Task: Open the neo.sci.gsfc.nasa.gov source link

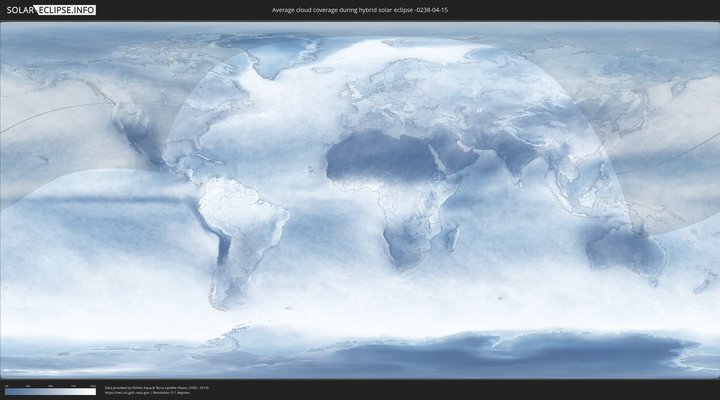Action: click(x=127, y=392)
